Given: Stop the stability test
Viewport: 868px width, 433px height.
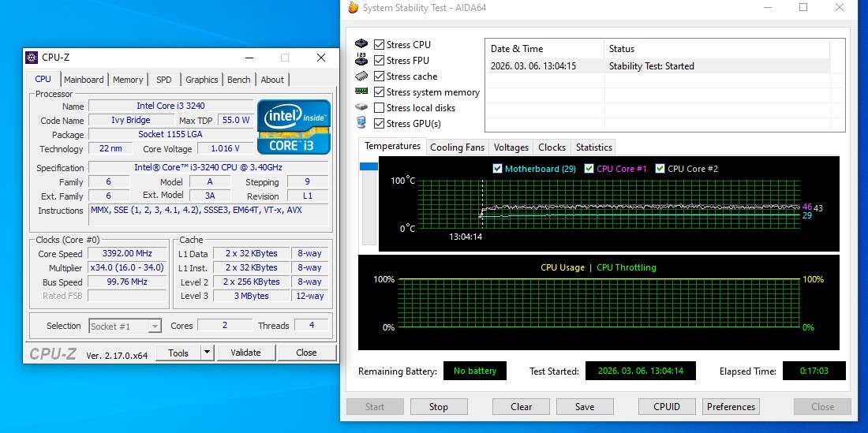Looking at the screenshot, I should click(439, 406).
